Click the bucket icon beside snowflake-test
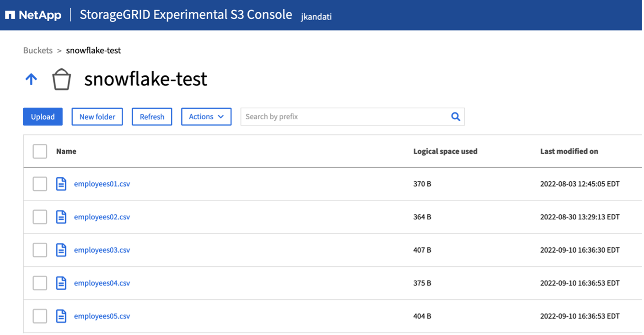 (61, 80)
